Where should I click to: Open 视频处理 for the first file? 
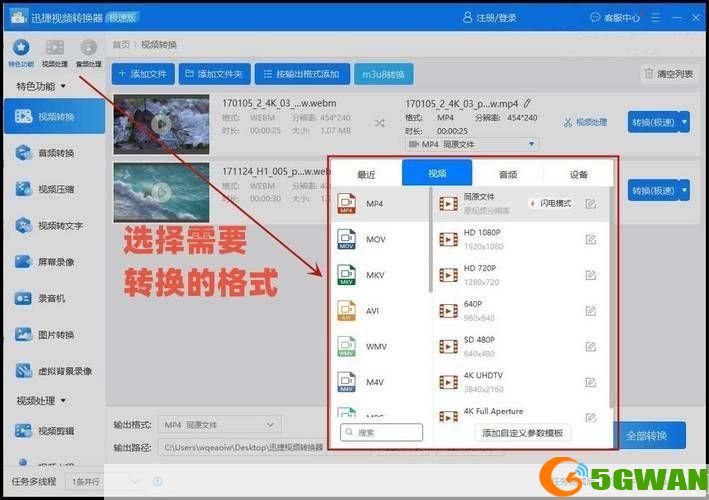click(585, 123)
